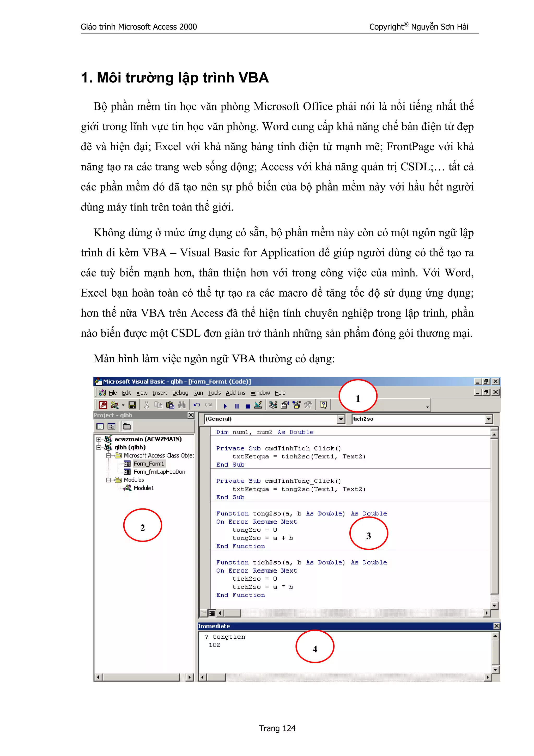534x756 pixels.
Task: Open the Add-Ins menu
Action: 235,393
